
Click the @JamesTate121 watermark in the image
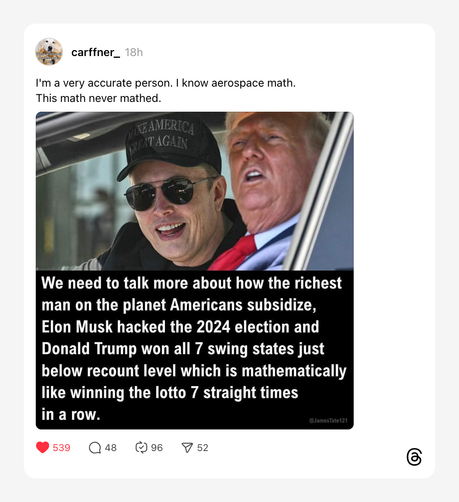(328, 421)
